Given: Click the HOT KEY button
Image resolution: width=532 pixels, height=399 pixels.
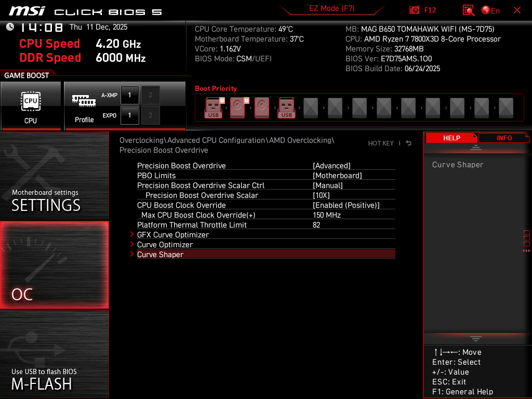Looking at the screenshot, I should tap(381, 143).
